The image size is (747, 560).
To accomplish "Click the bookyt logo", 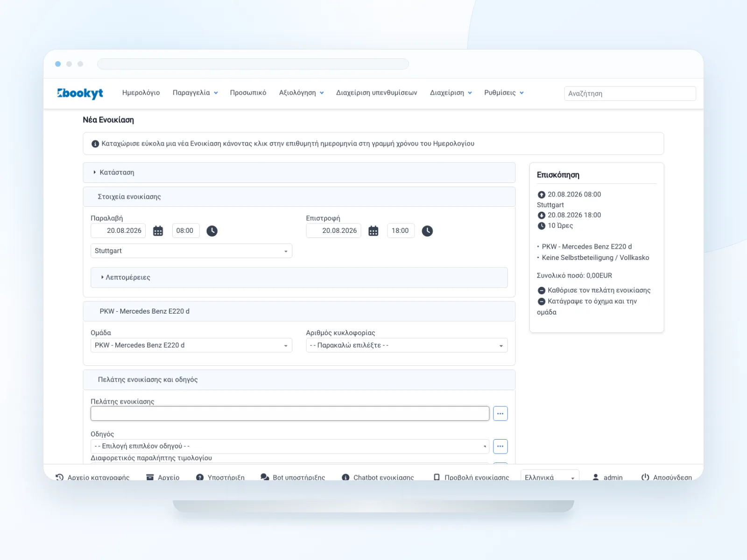I will tap(80, 93).
